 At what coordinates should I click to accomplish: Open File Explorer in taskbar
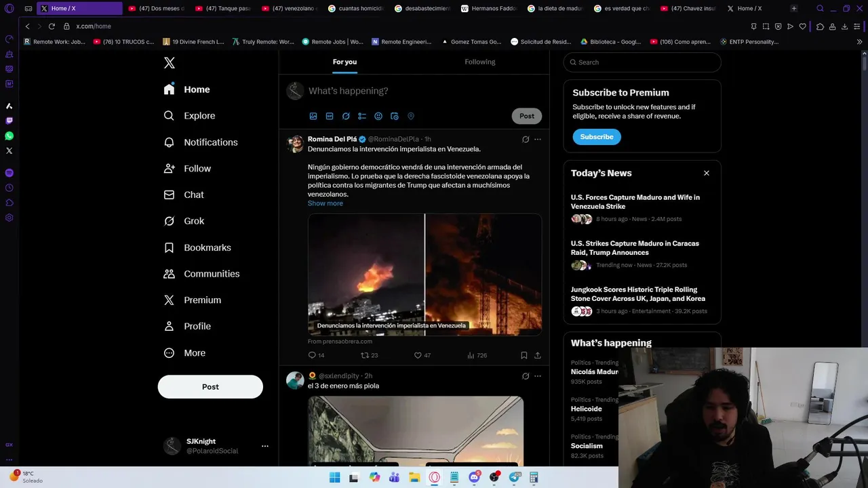[414, 477]
